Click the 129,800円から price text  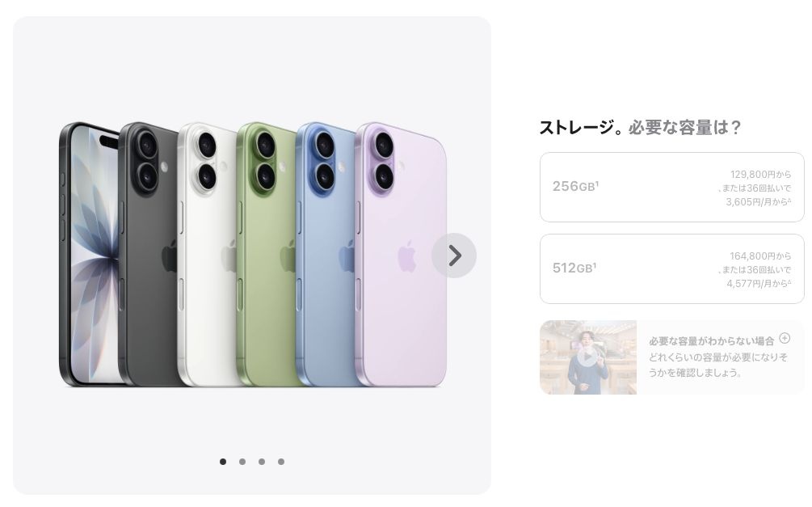[760, 174]
